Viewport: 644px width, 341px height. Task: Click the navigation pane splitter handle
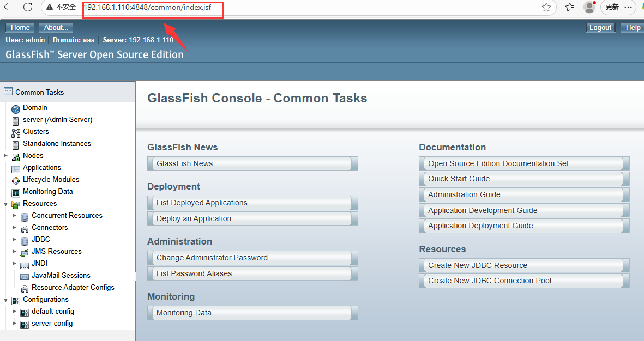pyautogui.click(x=134, y=276)
